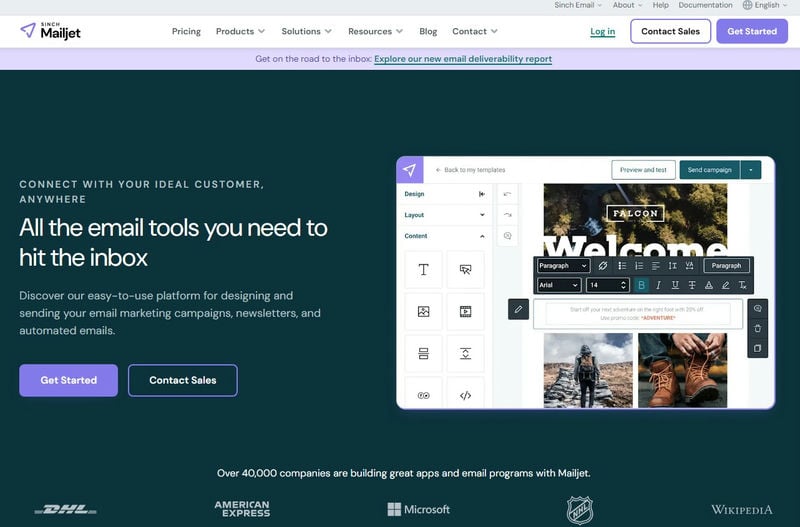The width and height of the screenshot is (800, 527).
Task: Click the Mailjet logo in header
Action: [x=50, y=31]
